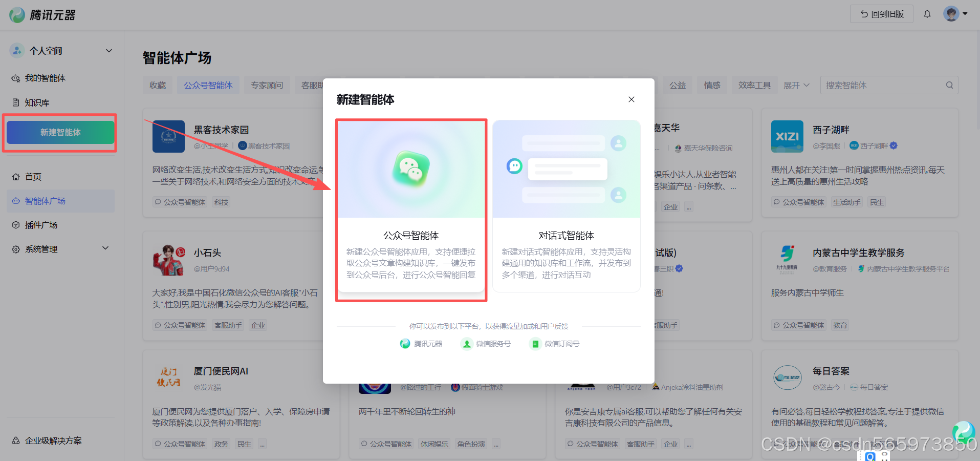Choose the 公众号智能体 creation card
Image resolution: width=980 pixels, height=461 pixels.
click(411, 207)
